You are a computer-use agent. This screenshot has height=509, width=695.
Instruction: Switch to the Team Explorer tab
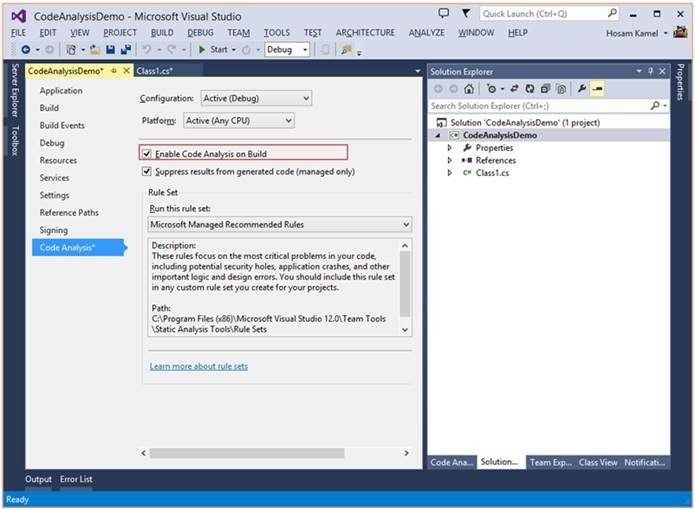[551, 462]
